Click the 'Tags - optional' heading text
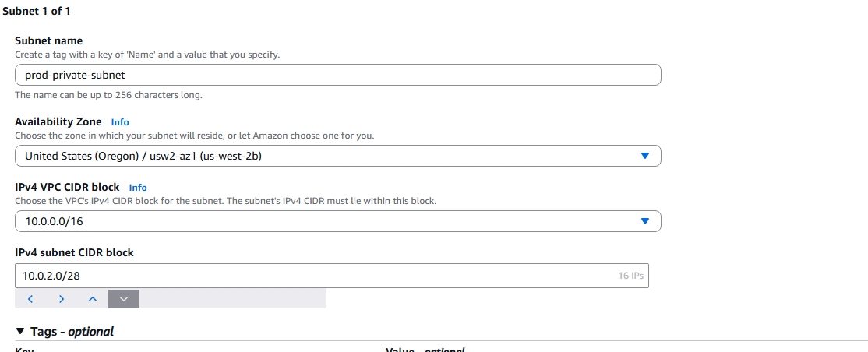Viewport: 868px width, 352px height. pos(72,332)
